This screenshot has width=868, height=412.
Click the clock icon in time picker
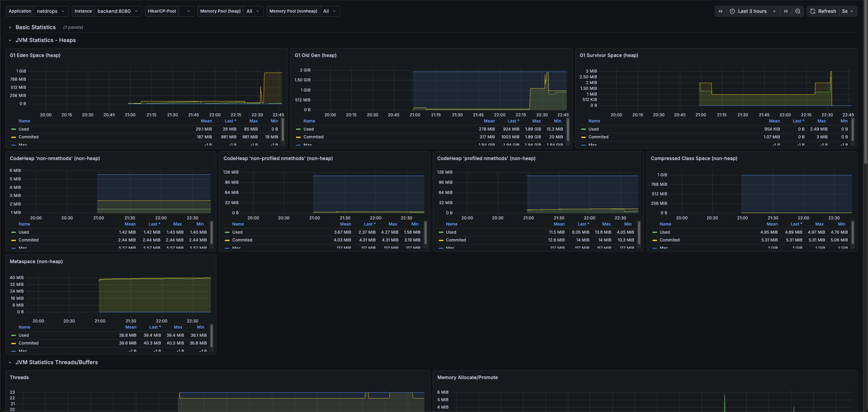click(732, 11)
